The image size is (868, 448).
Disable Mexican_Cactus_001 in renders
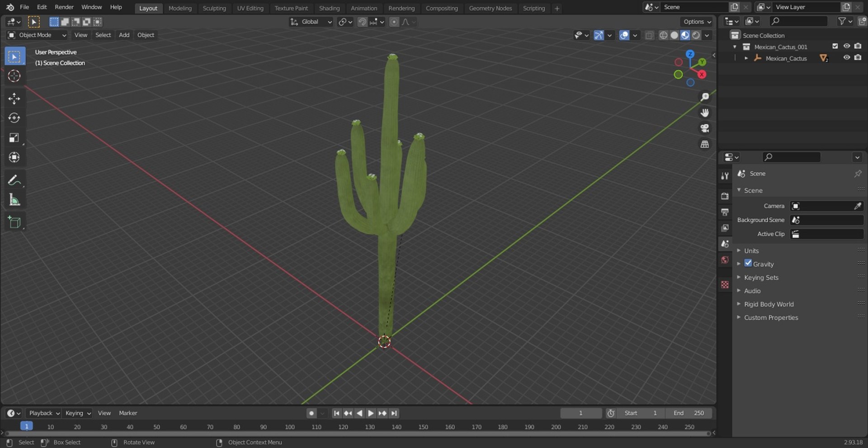point(858,46)
